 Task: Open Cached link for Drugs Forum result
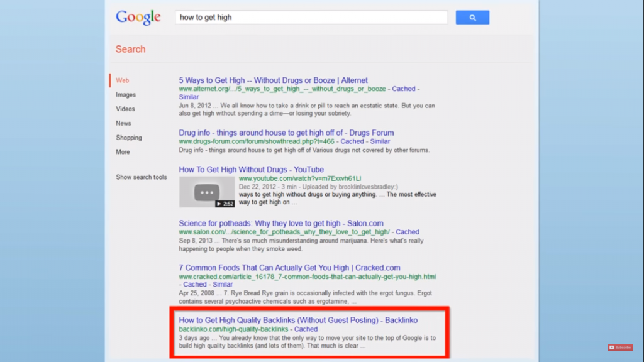coord(352,141)
